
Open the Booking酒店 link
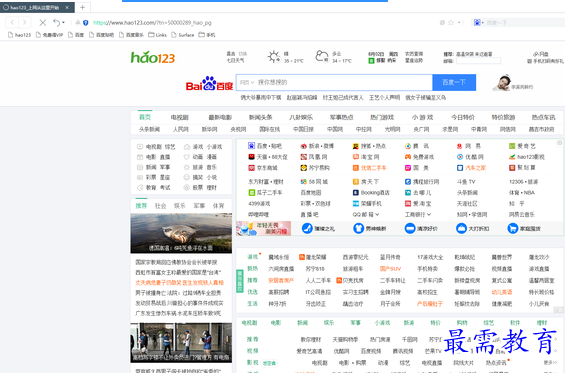pos(372,193)
